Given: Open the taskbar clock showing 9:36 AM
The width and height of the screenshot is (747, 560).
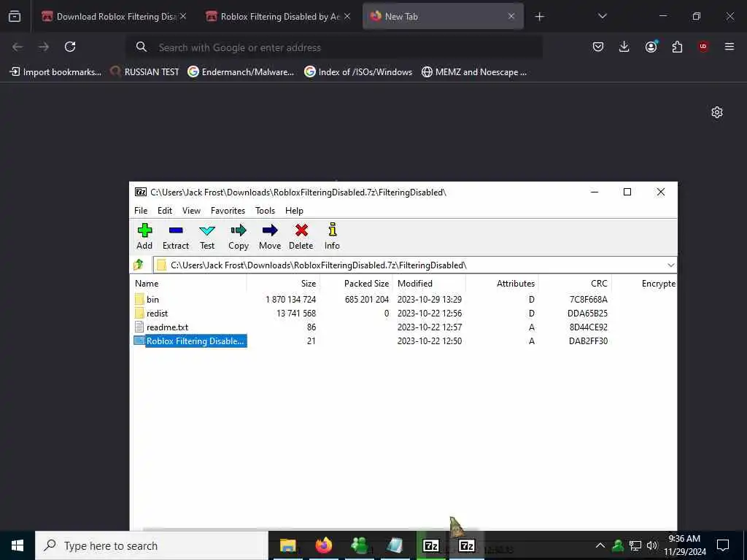Looking at the screenshot, I should pyautogui.click(x=684, y=545).
